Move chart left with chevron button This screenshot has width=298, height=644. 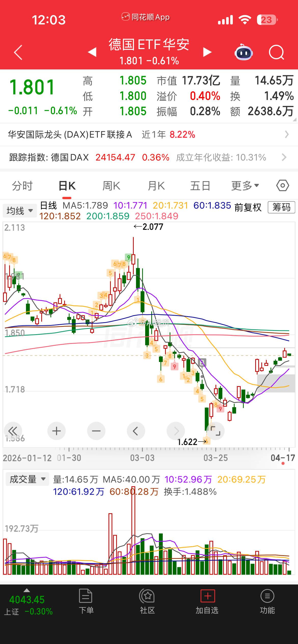point(136,431)
